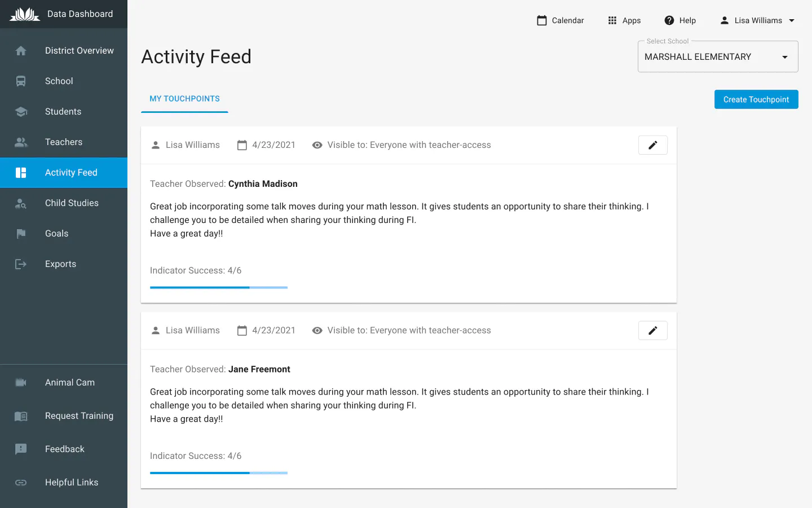This screenshot has height=508, width=812.
Task: Click the 4/23/2021 date on the first touchpoint
Action: (x=273, y=145)
